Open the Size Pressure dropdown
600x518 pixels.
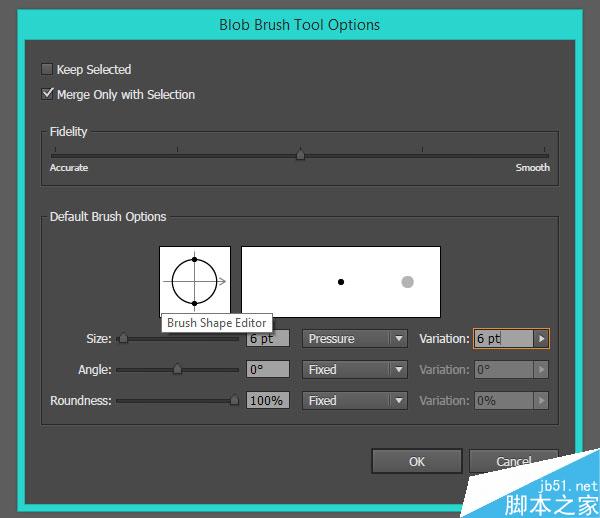click(355, 339)
